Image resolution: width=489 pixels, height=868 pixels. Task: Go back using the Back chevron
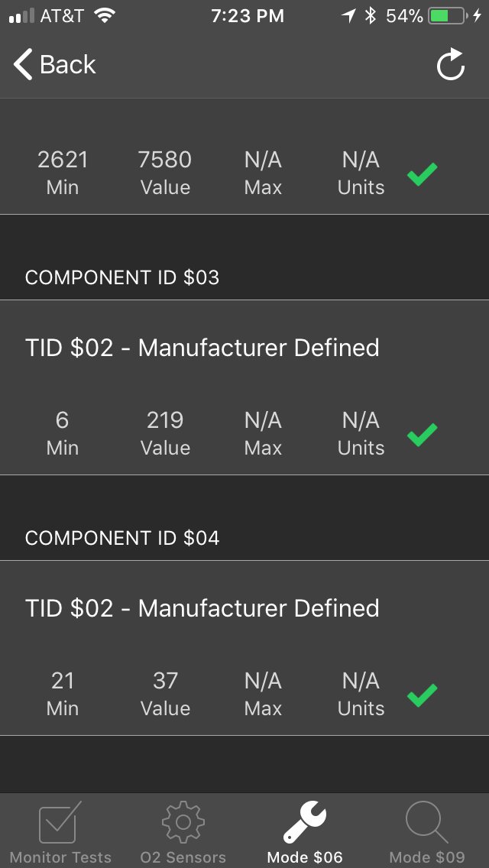pos(23,65)
